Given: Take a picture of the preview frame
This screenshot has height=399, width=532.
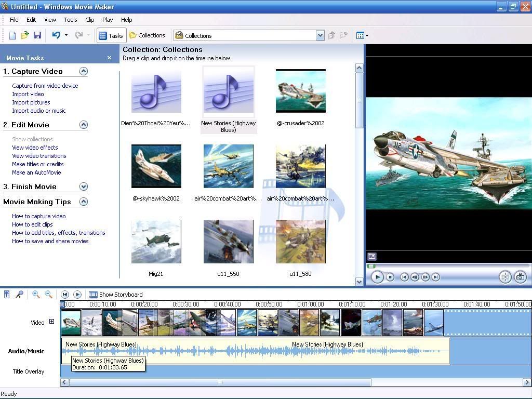Looking at the screenshot, I should 520,277.
